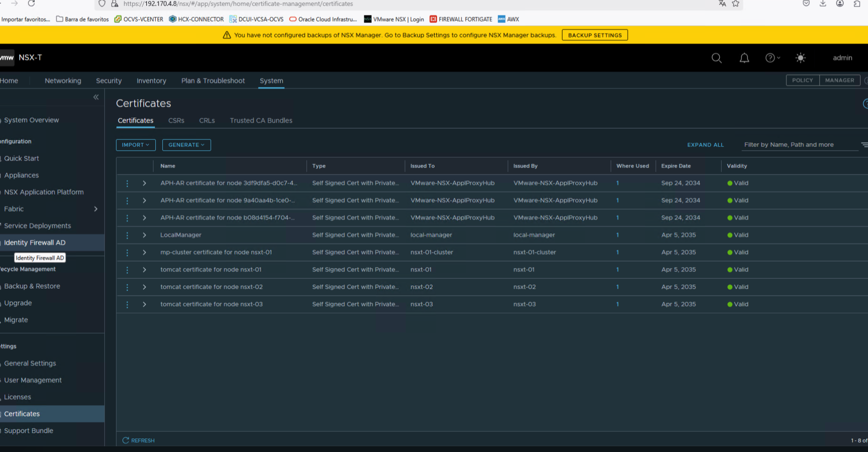This screenshot has height=452, width=868.
Task: Click the Backup Settings button
Action: tap(594, 35)
